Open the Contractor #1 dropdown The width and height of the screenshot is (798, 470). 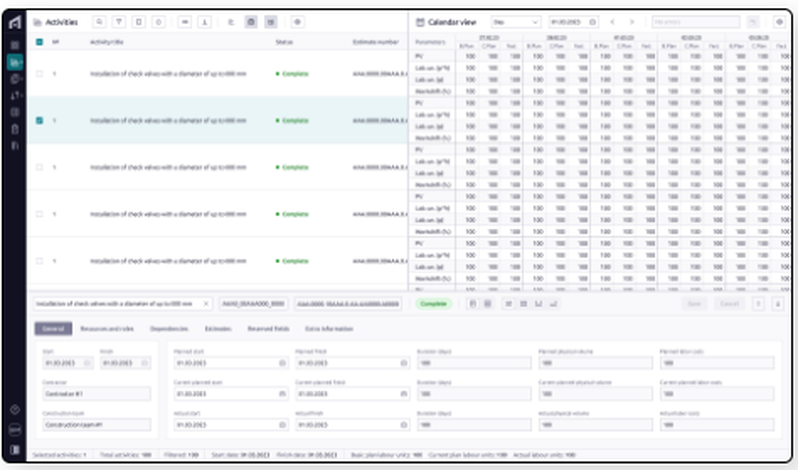(95, 394)
